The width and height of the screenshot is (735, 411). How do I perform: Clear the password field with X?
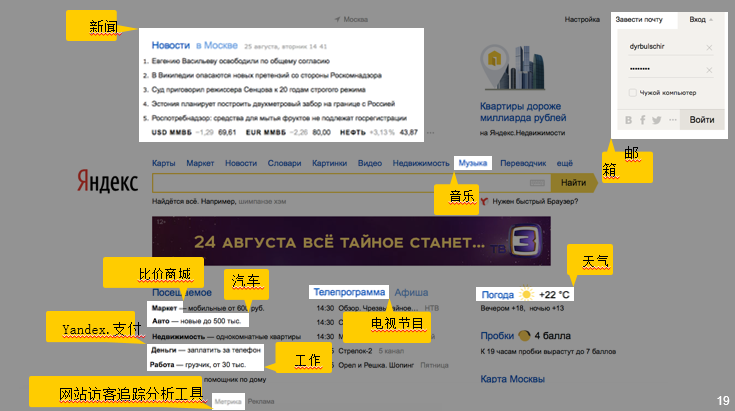(709, 70)
